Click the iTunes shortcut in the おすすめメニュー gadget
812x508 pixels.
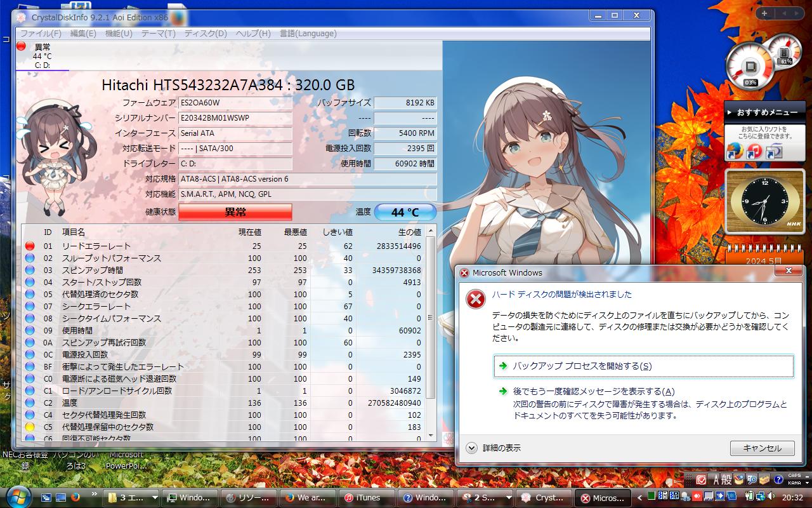click(754, 151)
